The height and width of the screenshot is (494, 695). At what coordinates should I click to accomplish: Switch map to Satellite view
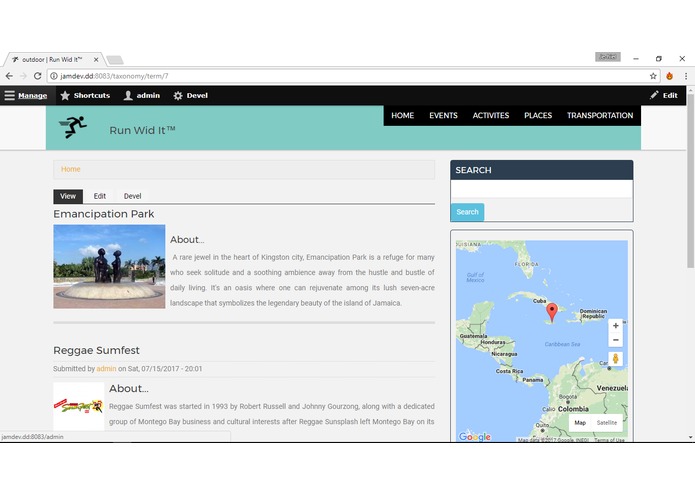607,423
